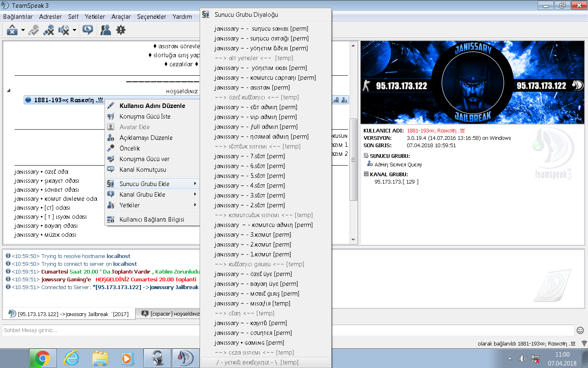Click the Admin Server Query group icon

(x=370, y=164)
